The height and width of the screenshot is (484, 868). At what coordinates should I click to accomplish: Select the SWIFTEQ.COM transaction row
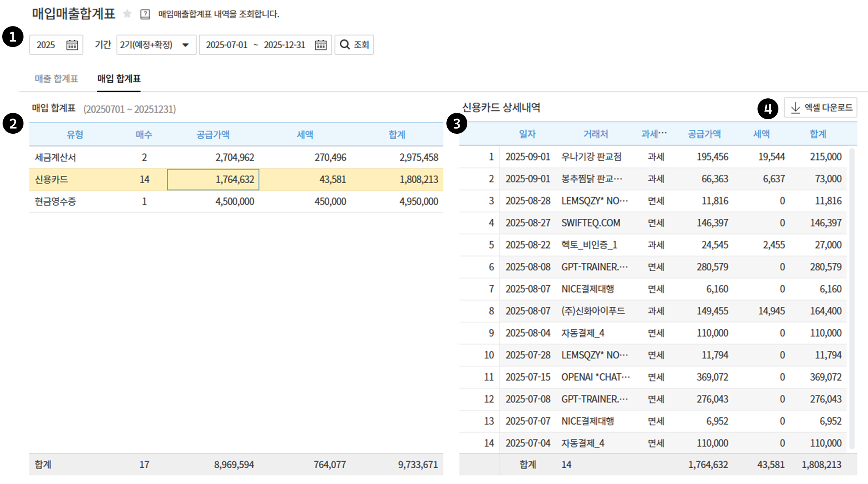[x=591, y=223]
